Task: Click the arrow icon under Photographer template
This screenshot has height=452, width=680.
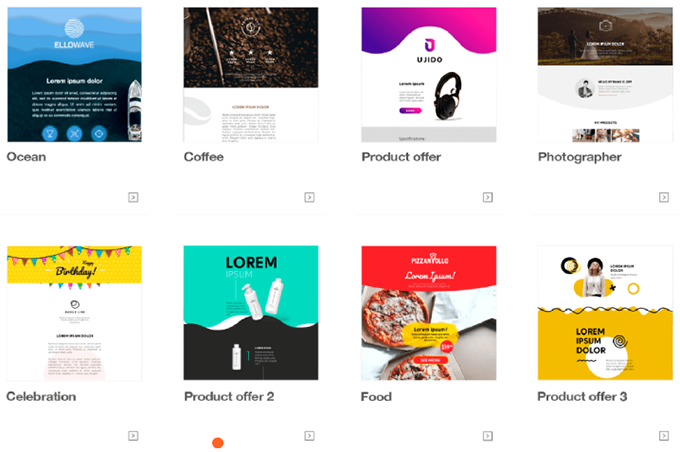Action: click(x=664, y=197)
